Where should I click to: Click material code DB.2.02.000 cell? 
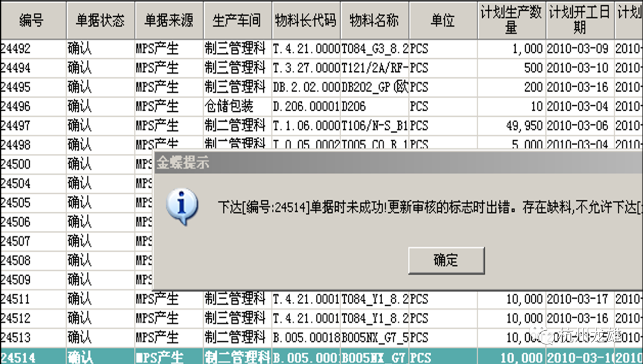306,87
